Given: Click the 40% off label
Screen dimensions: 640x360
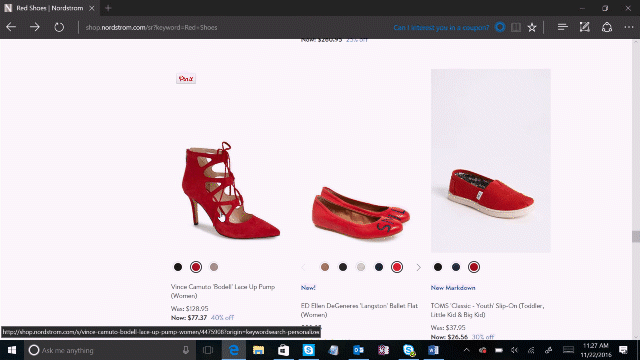Looking at the screenshot, I should [x=222, y=318].
